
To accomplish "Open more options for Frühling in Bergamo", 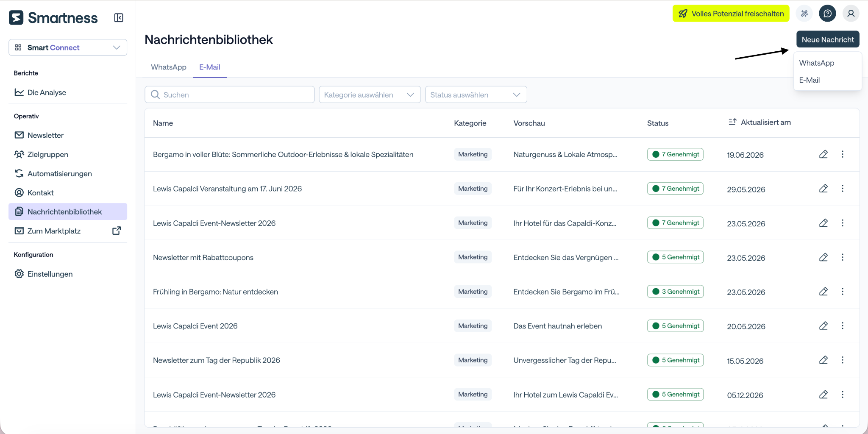I will click(x=843, y=292).
